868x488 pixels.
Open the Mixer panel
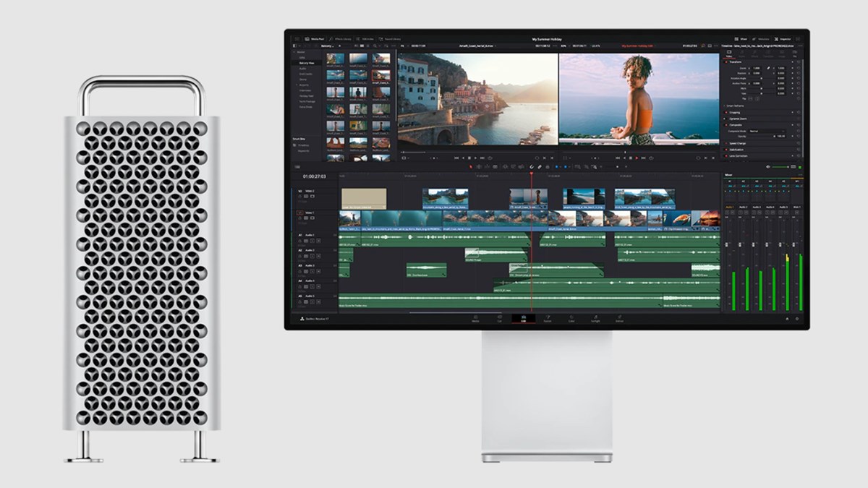pyautogui.click(x=741, y=38)
